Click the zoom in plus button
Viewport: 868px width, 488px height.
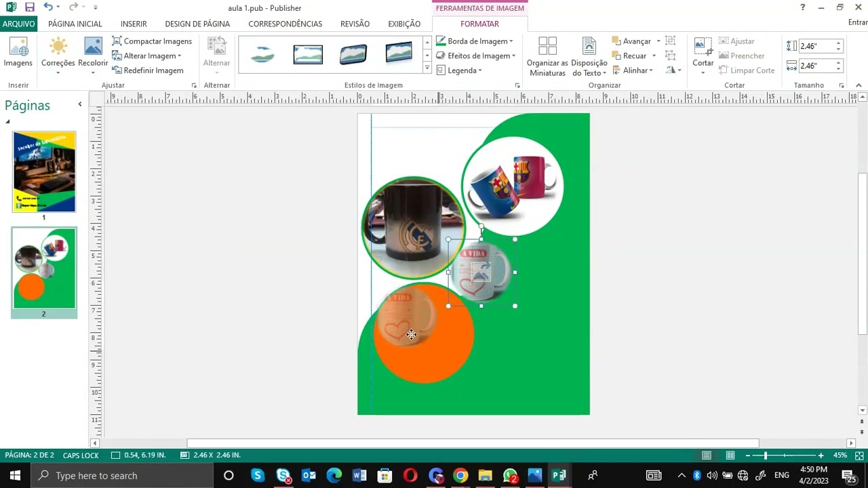(x=821, y=455)
